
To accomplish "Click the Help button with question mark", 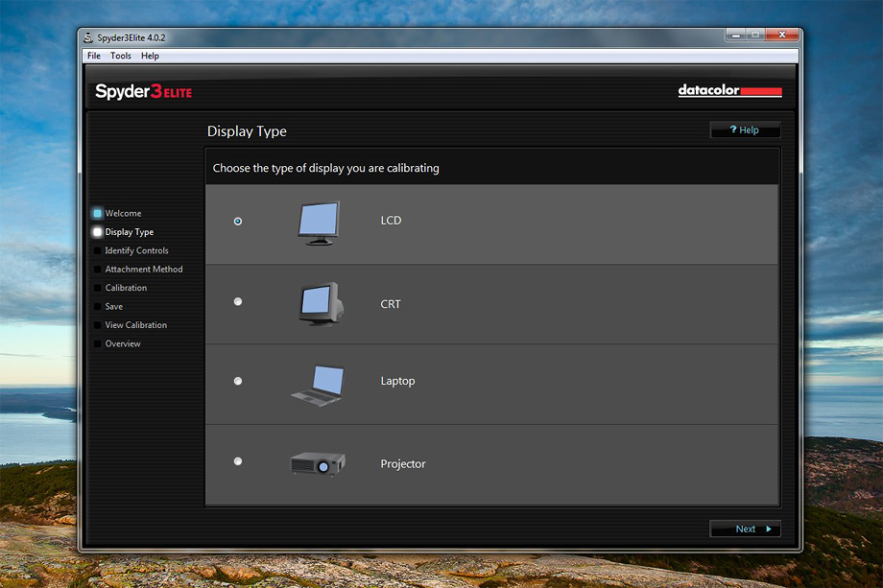I will coord(745,130).
